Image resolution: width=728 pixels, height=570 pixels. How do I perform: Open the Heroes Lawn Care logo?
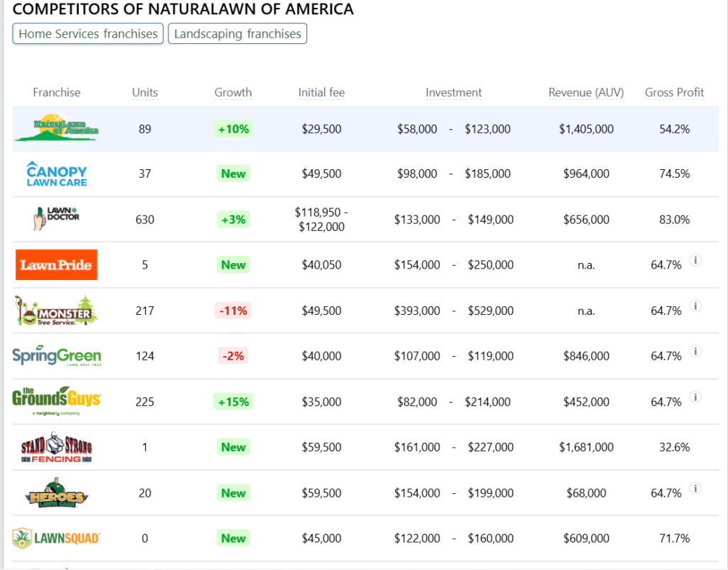(56, 492)
